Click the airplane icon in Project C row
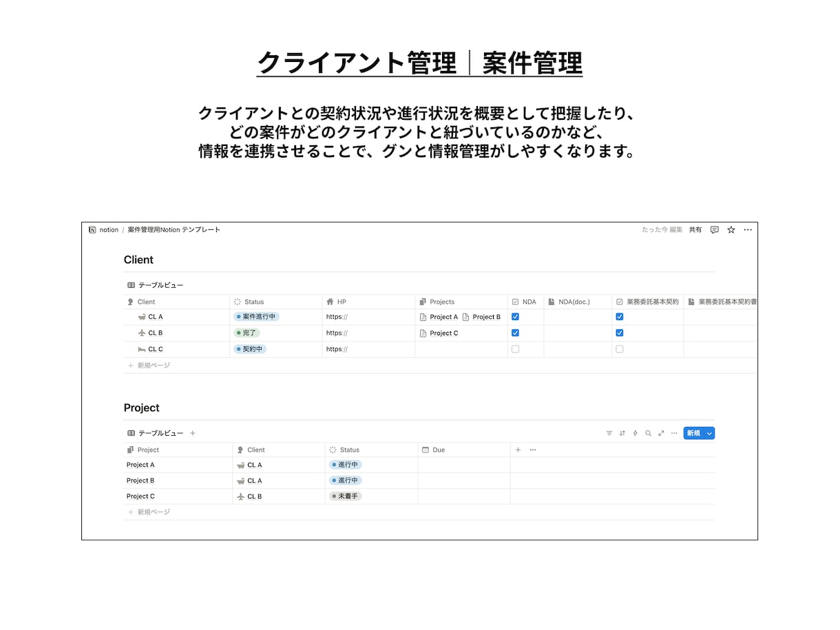This screenshot has height=630, width=840. tap(241, 496)
